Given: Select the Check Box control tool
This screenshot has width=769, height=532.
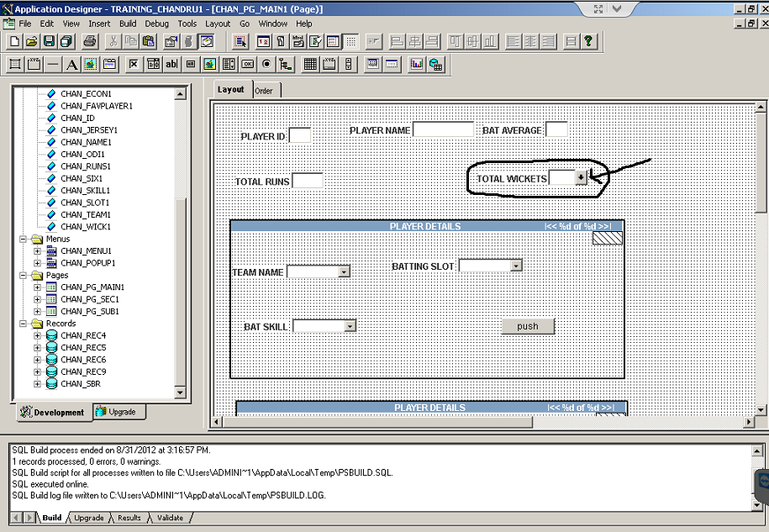Looking at the screenshot, I should [x=133, y=64].
